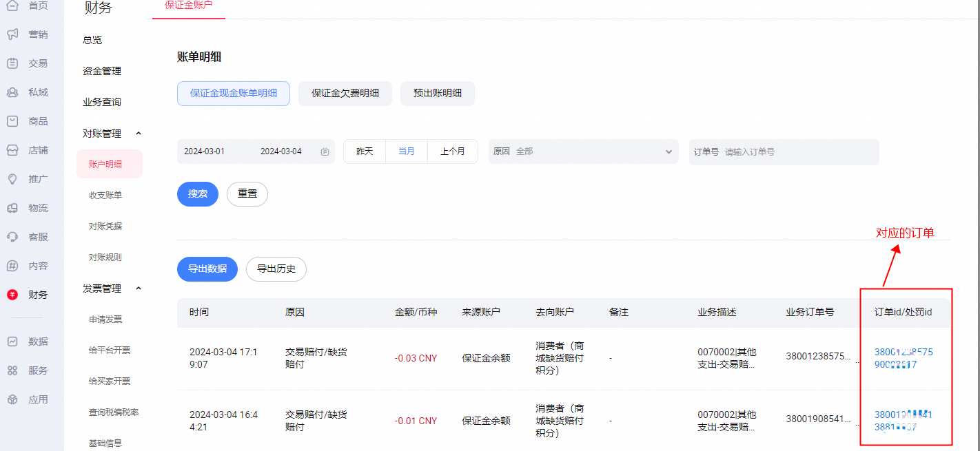Image resolution: width=980 pixels, height=451 pixels.
Task: Click the 重置 button
Action: coord(247,194)
